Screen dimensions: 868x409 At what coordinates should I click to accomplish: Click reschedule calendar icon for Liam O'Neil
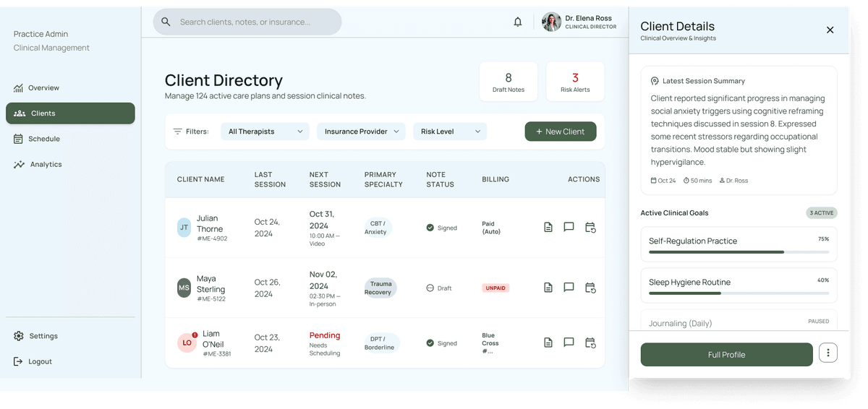click(x=590, y=343)
